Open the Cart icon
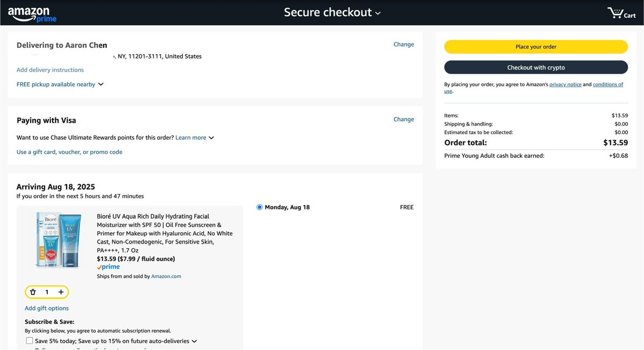 [x=621, y=13]
